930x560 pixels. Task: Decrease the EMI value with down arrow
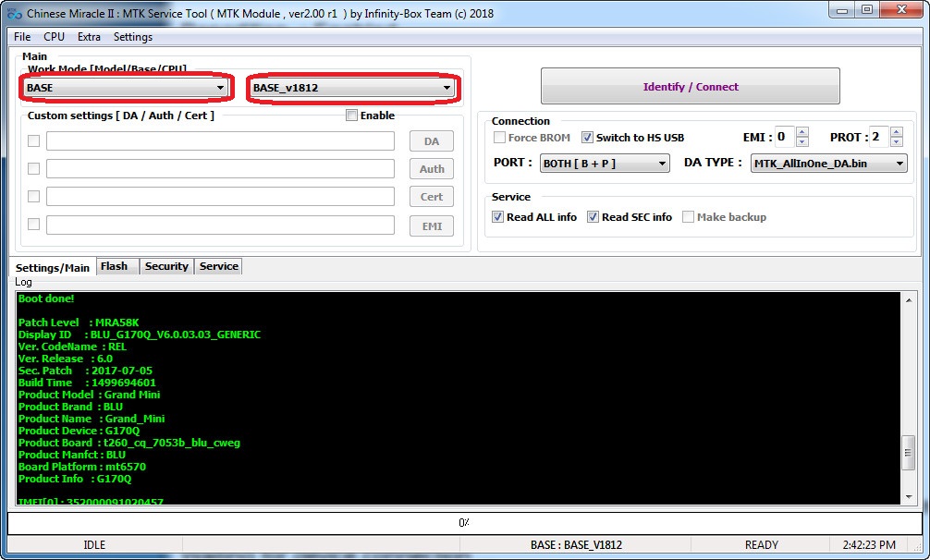click(802, 141)
